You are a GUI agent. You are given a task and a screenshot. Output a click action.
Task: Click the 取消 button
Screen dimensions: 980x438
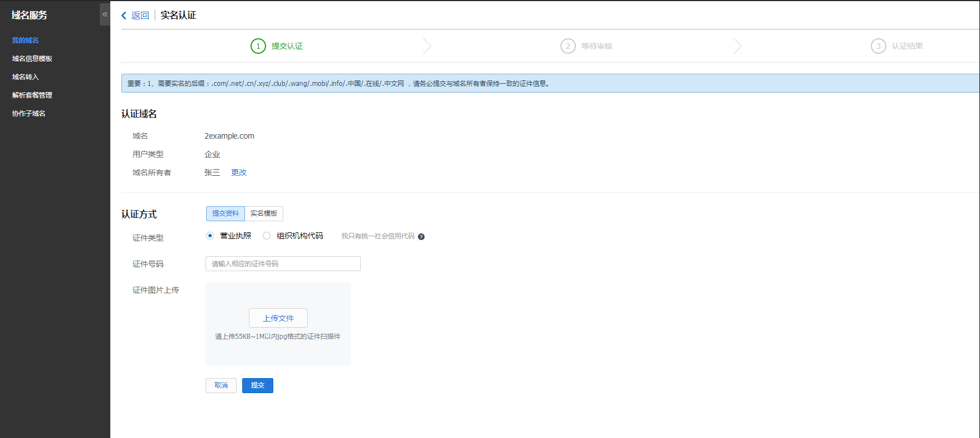click(x=221, y=385)
